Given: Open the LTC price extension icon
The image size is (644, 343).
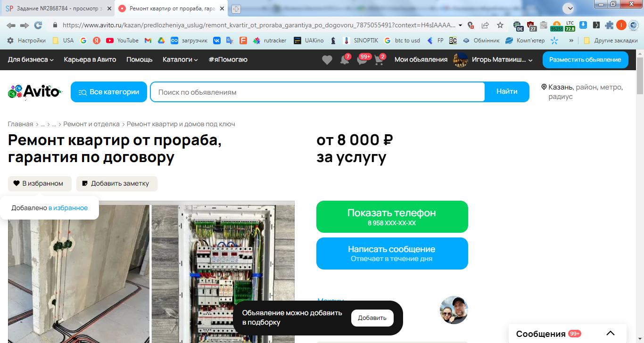Looking at the screenshot, I should tap(570, 25).
